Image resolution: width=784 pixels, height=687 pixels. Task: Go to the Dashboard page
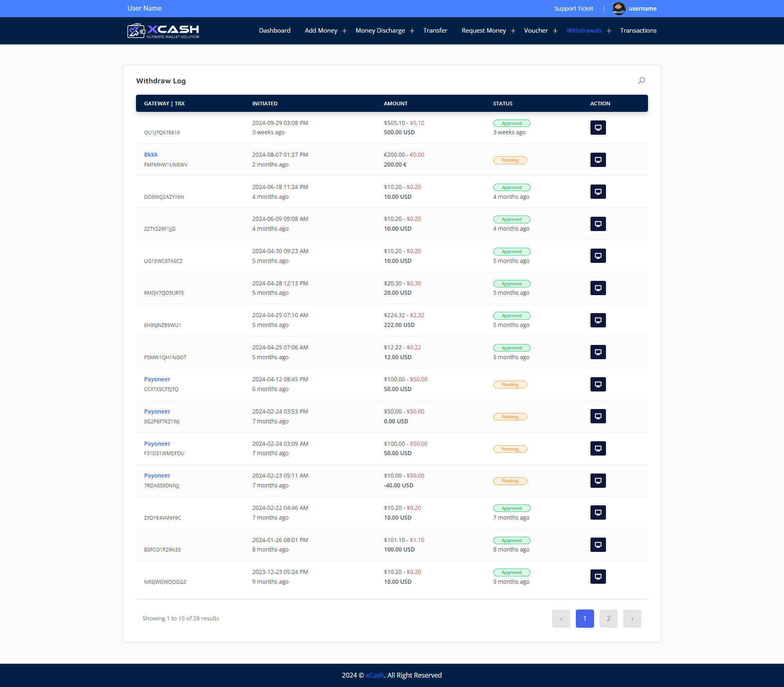[274, 31]
